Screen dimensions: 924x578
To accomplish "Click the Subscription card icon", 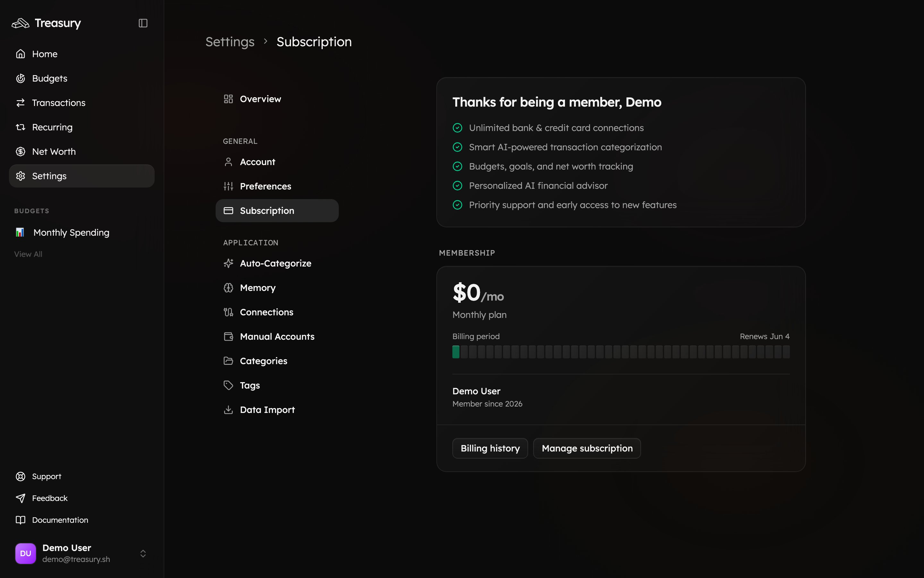I will [x=228, y=211].
